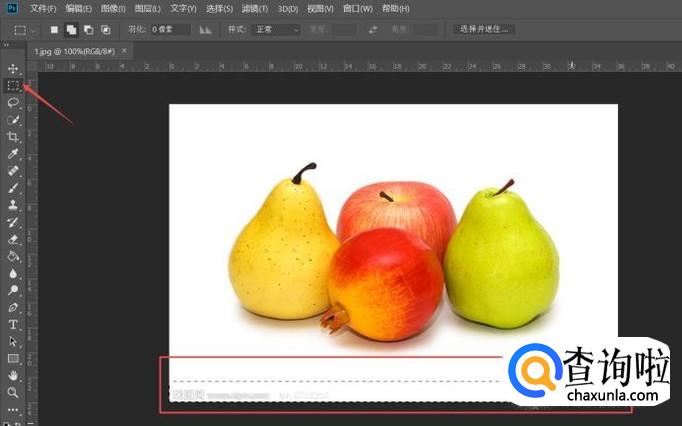Image resolution: width=682 pixels, height=426 pixels.
Task: Enable Subtract from Selection mode
Action: (x=88, y=30)
